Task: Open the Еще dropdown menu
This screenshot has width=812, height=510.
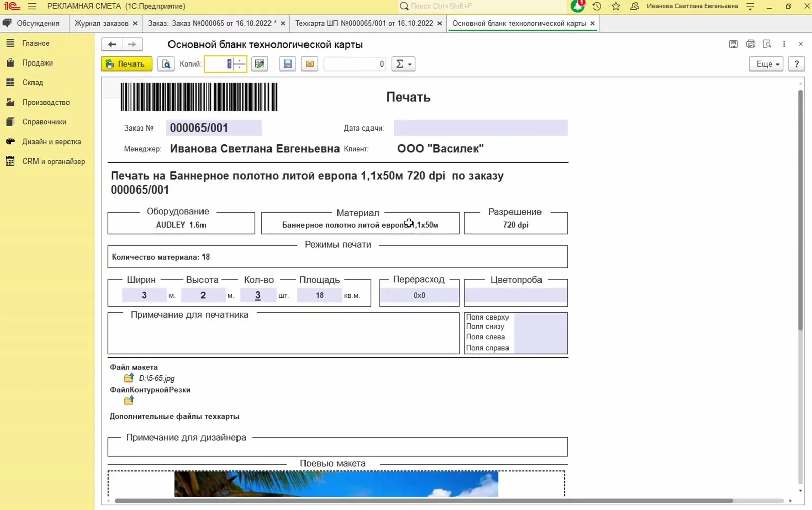Action: pyautogui.click(x=766, y=64)
